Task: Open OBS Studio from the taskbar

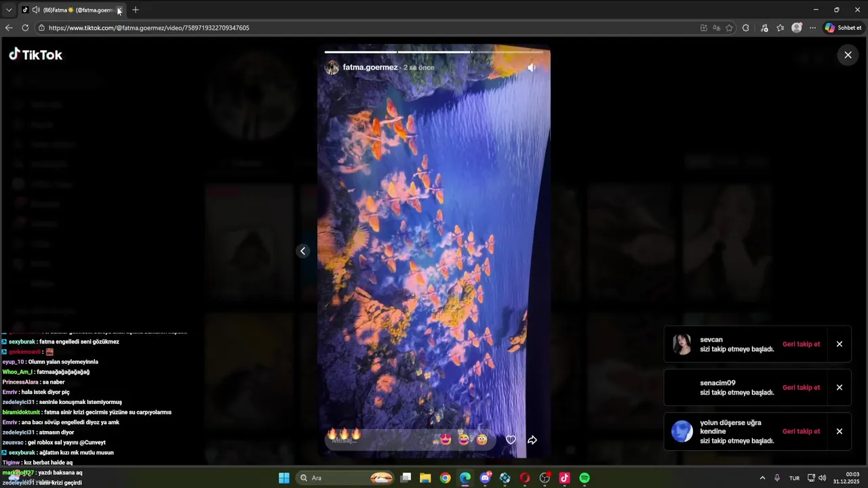Action: tap(545, 478)
